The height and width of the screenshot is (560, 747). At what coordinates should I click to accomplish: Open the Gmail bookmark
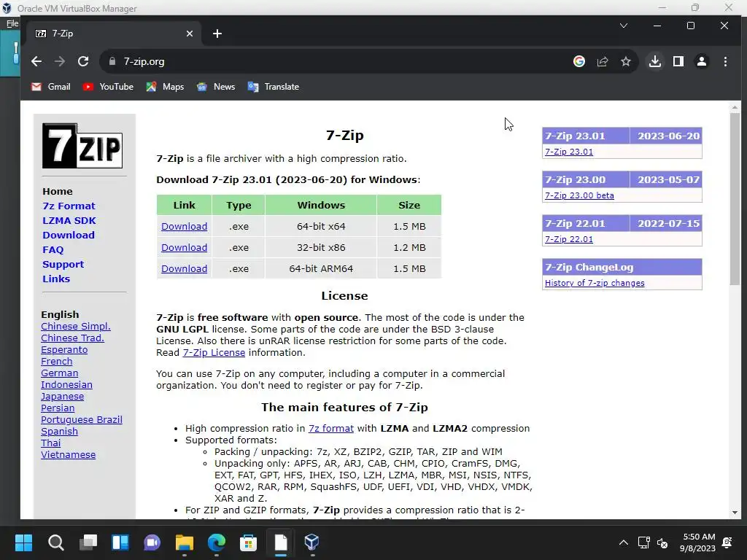coord(51,87)
